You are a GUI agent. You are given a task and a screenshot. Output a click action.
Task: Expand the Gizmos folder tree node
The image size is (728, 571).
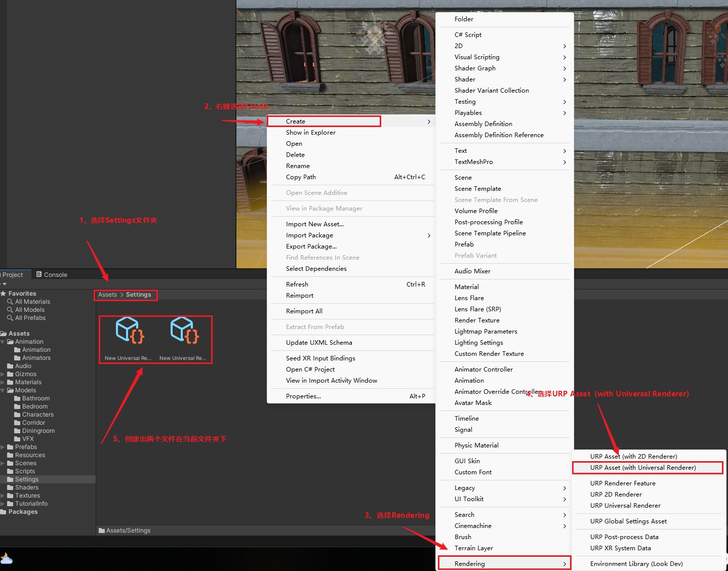[3, 374]
